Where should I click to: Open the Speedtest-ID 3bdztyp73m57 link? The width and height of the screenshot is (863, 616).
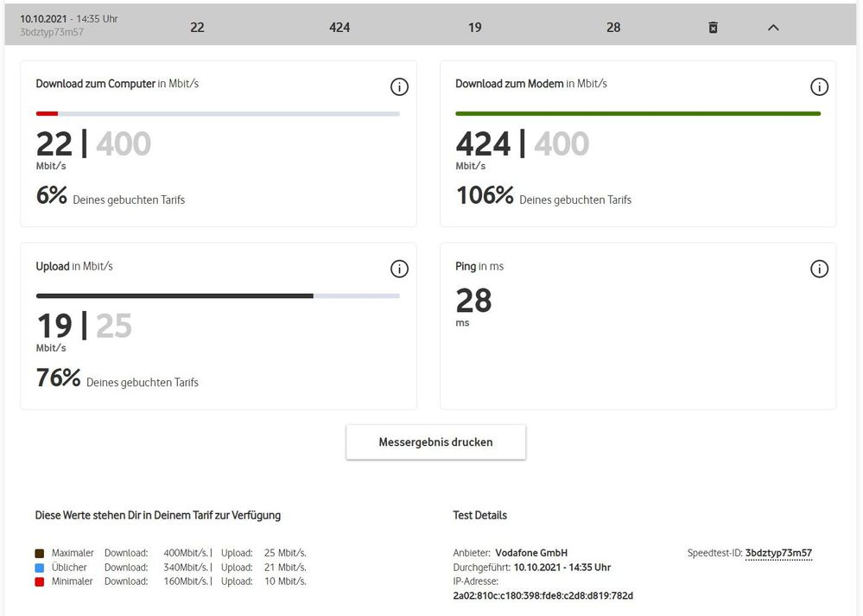[778, 553]
